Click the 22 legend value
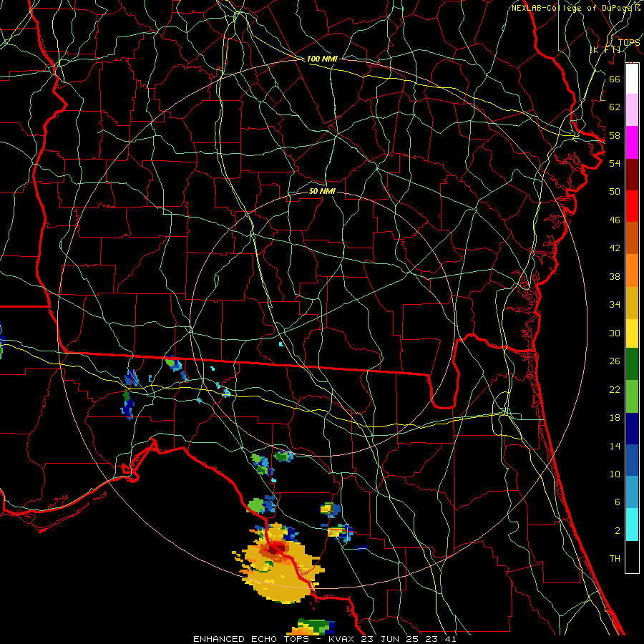Image resolution: width=644 pixels, height=644 pixels. click(x=615, y=390)
